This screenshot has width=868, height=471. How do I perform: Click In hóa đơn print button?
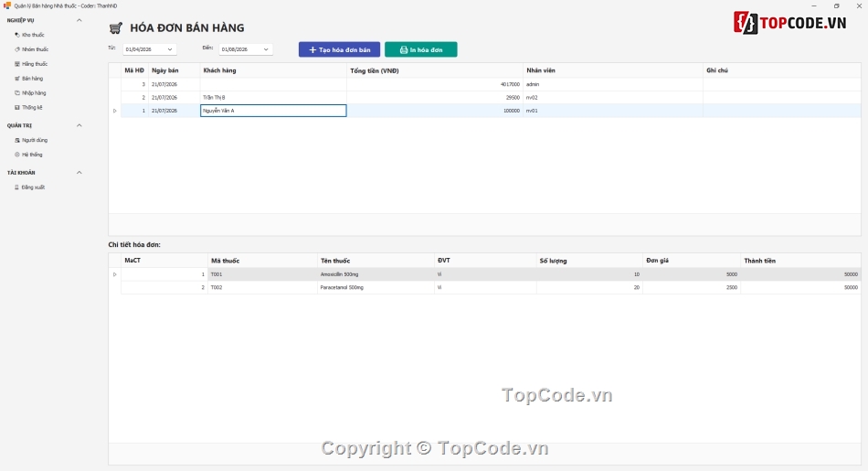420,49
